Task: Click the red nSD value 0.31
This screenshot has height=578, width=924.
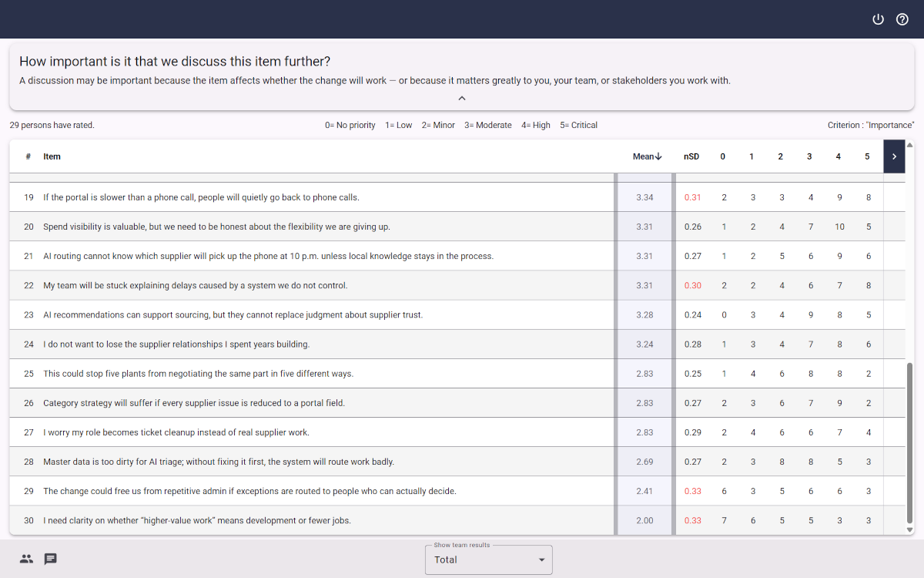Action: pos(692,197)
